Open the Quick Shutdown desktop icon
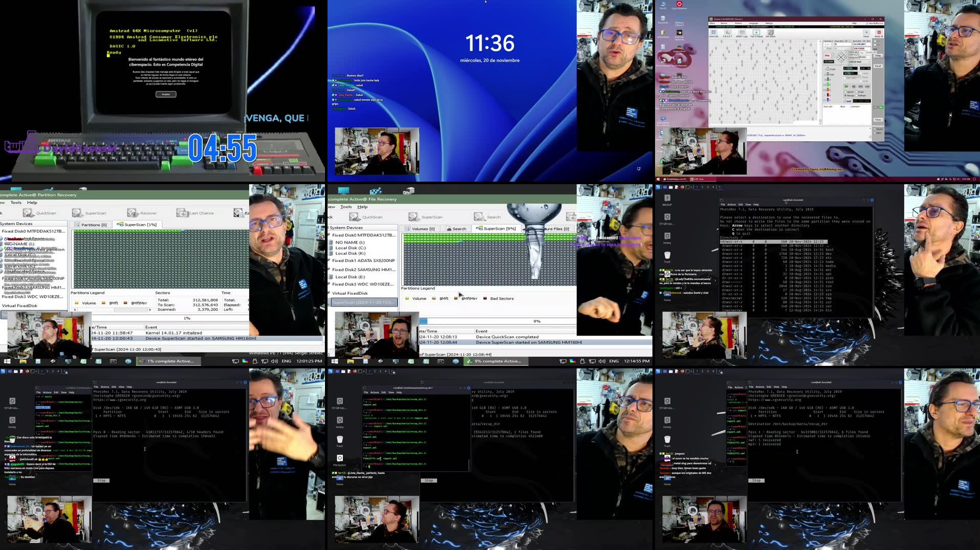980x550 pixels. [679, 5]
